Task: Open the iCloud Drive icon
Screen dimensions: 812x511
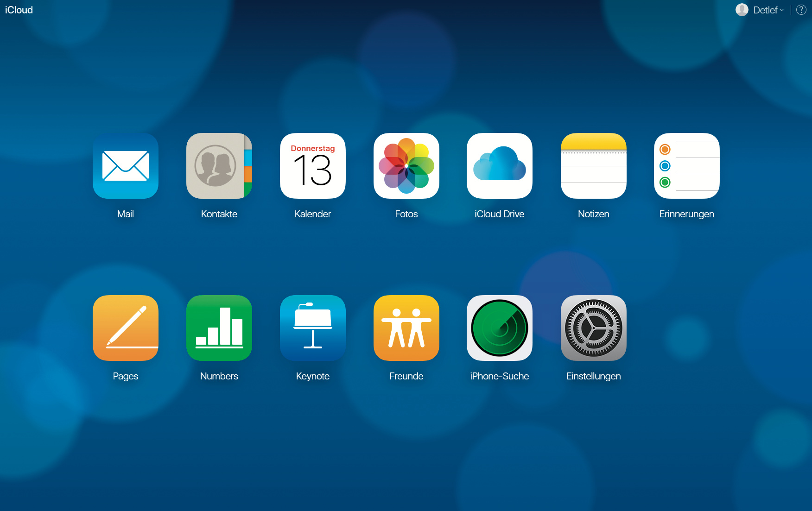Action: pos(500,166)
